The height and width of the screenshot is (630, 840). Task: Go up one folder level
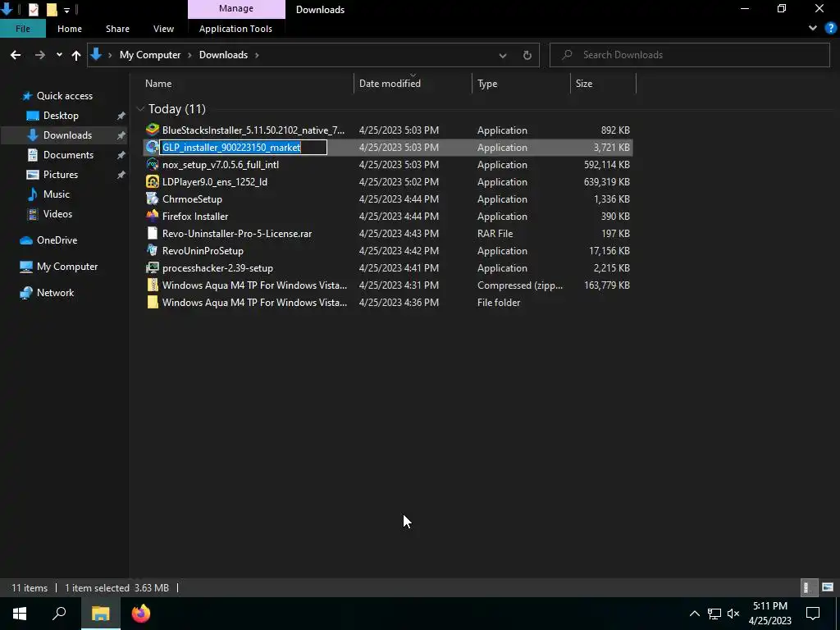(x=76, y=55)
